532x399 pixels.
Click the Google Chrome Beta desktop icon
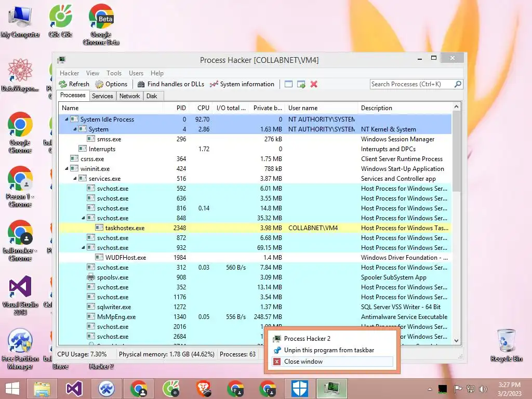click(x=101, y=24)
